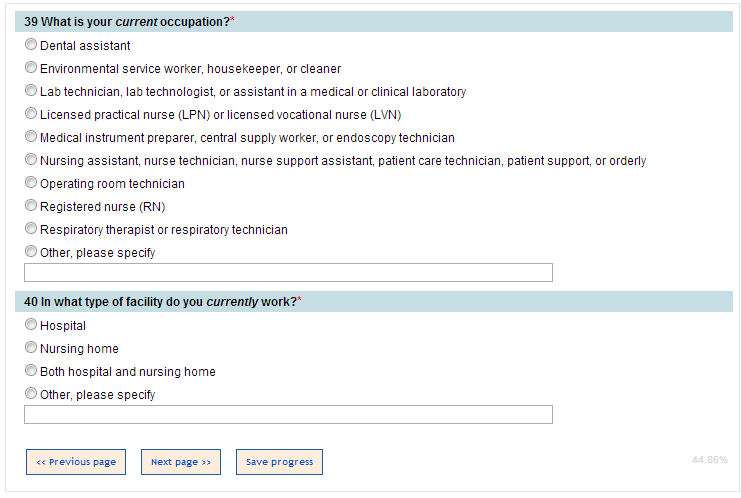This screenshot has width=741, height=498.
Task: Select Respiratory therapist occupation option
Action: click(31, 229)
